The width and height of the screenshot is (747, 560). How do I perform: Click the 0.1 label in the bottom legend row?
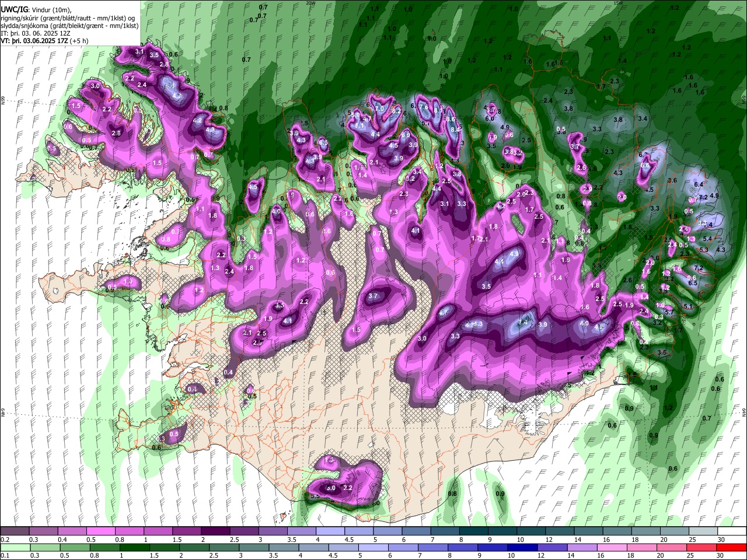tap(5, 556)
